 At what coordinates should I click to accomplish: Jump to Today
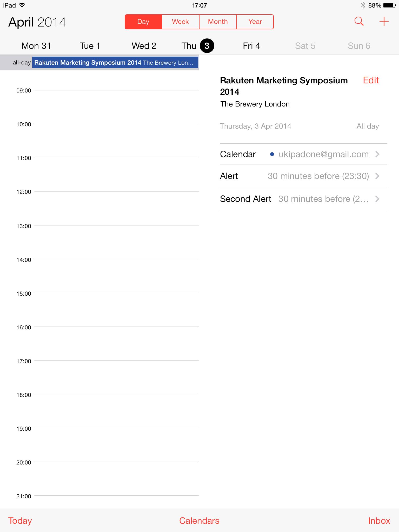(x=20, y=521)
